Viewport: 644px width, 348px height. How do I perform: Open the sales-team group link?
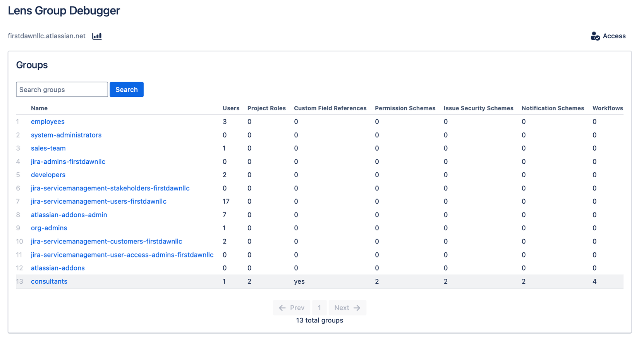point(48,148)
